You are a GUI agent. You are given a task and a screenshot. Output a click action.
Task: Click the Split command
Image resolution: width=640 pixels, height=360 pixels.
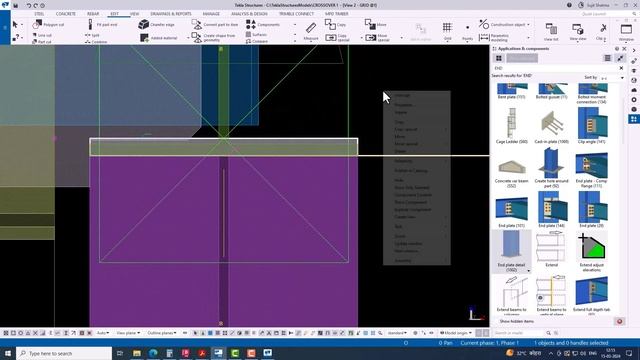[92, 35]
